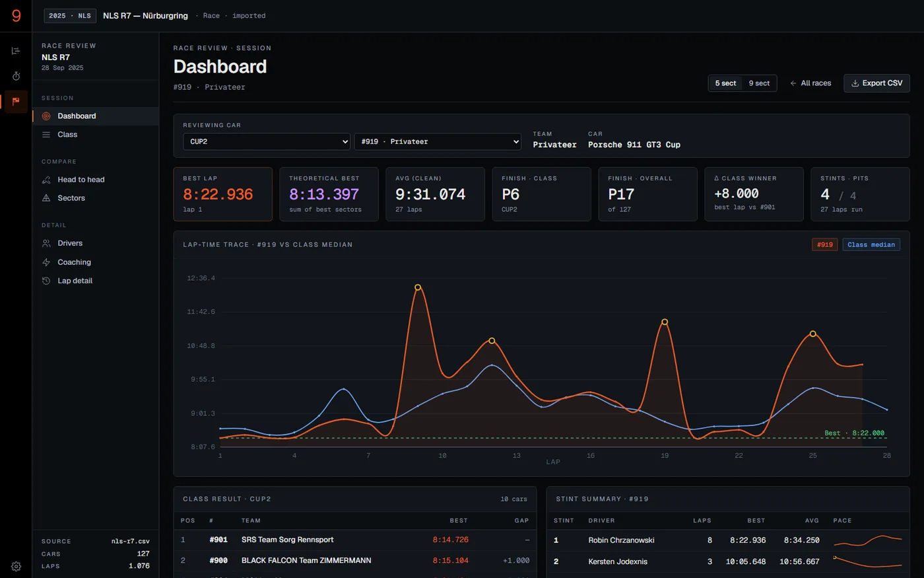This screenshot has width=924, height=578.
Task: Click the 10 cars count label
Action: (514, 499)
